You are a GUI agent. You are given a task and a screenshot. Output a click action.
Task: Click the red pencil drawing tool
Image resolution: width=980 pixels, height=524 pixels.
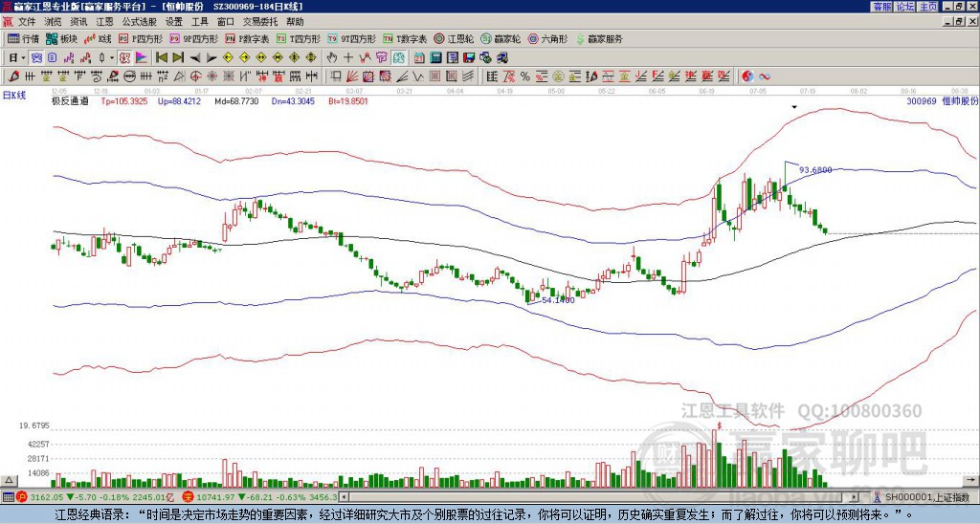pyautogui.click(x=13, y=76)
